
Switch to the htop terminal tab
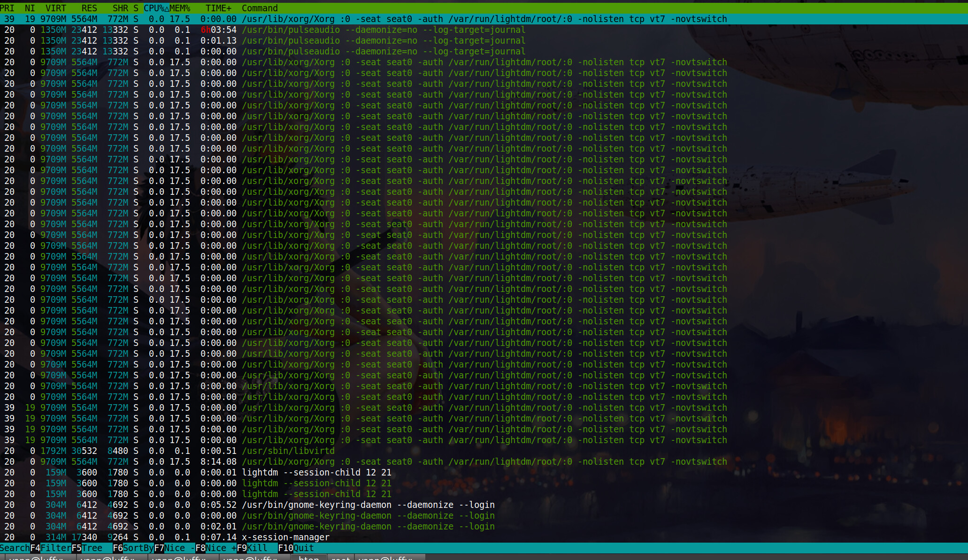click(308, 557)
